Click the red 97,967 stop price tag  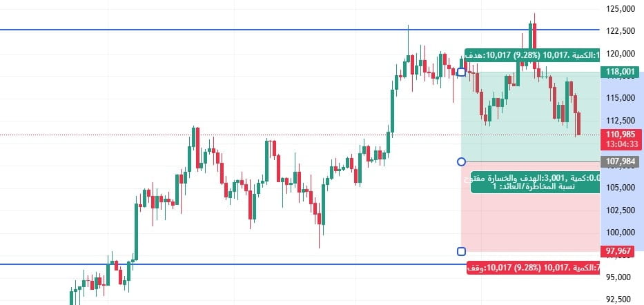(x=617, y=250)
